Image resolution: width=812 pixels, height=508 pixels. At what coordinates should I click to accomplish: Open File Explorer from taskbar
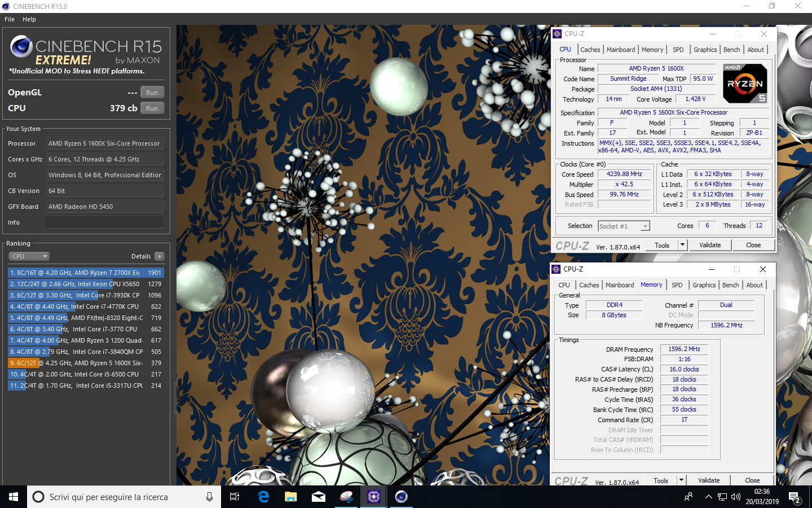(290, 497)
